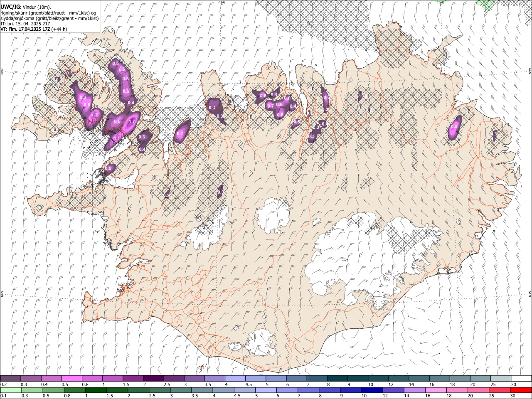The width and height of the screenshot is (532, 399).
Task: Click the '0.1' label under the lower legend
Action: point(3,396)
